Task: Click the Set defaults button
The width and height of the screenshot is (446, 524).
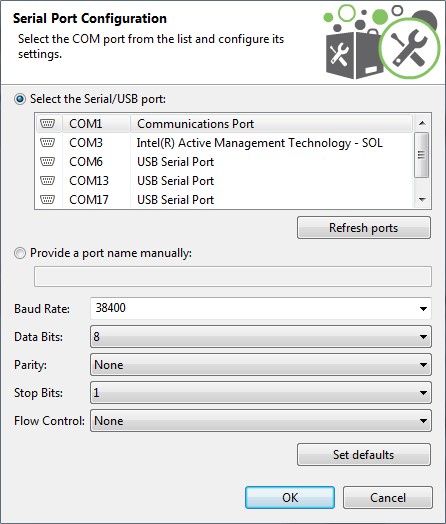Action: (364, 454)
